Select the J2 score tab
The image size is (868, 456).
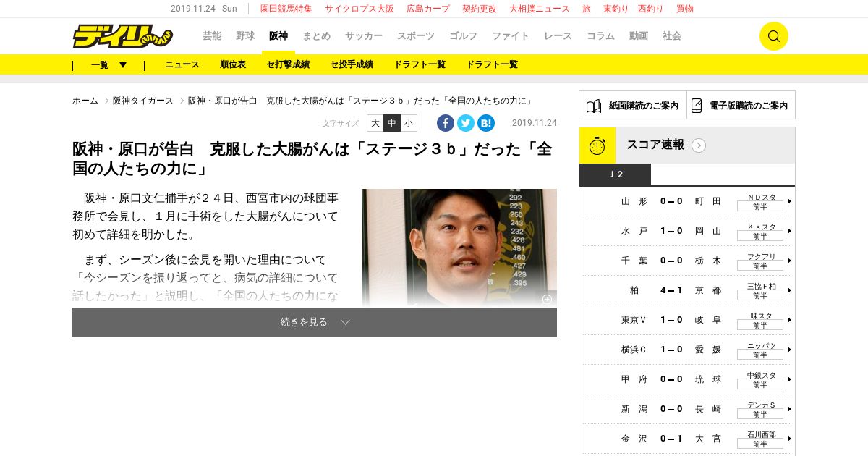615,174
